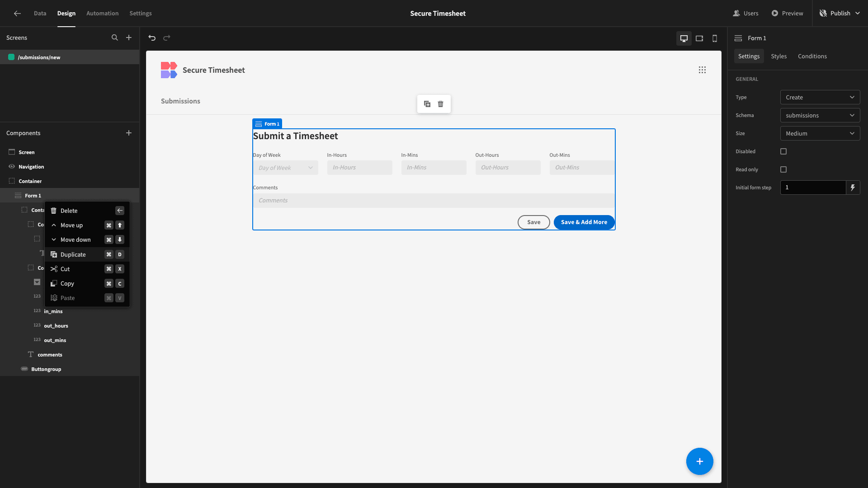Screen dimensions: 868x488
Task: Open Schema dropdown showing submissions
Action: tap(820, 115)
